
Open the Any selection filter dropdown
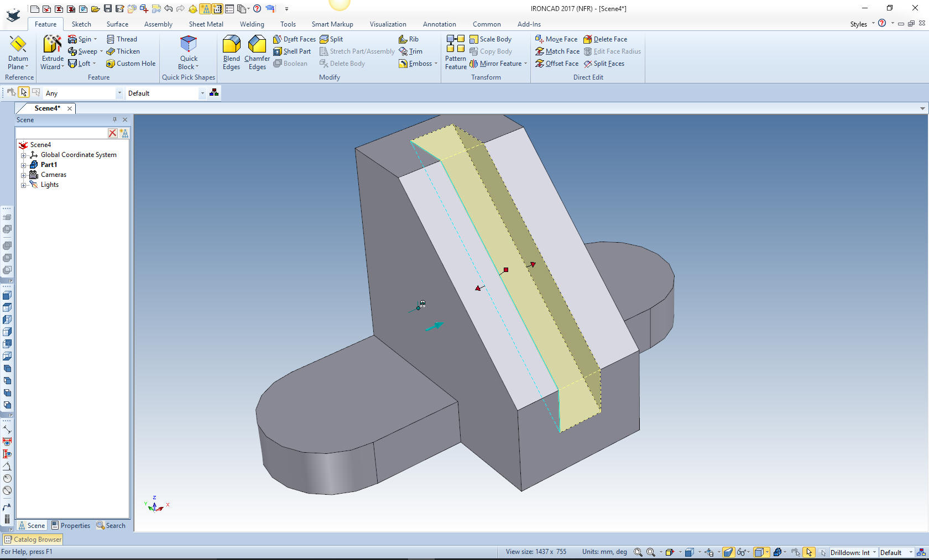119,93
